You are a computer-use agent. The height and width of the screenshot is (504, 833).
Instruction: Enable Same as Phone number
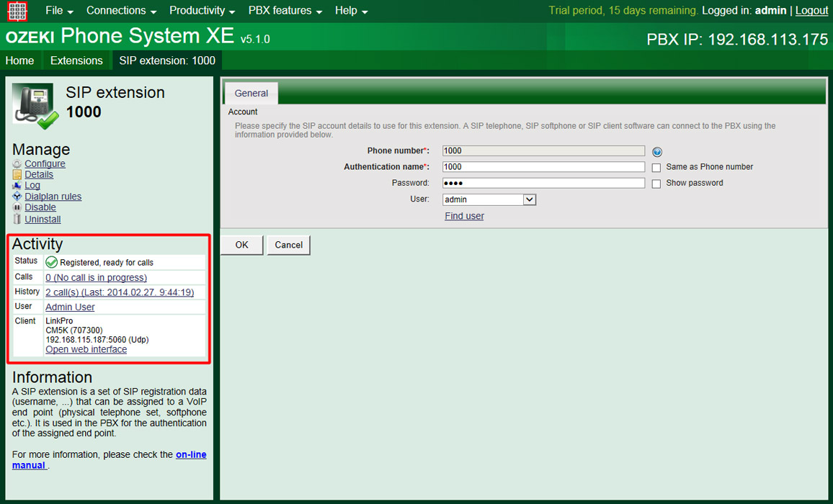tap(656, 167)
